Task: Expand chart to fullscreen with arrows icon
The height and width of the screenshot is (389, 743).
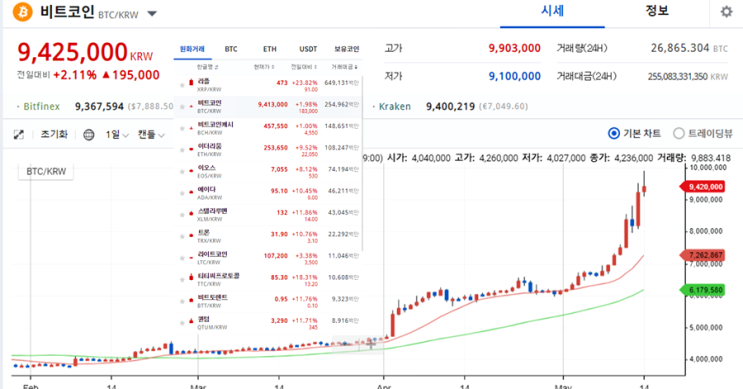Action: [x=18, y=135]
